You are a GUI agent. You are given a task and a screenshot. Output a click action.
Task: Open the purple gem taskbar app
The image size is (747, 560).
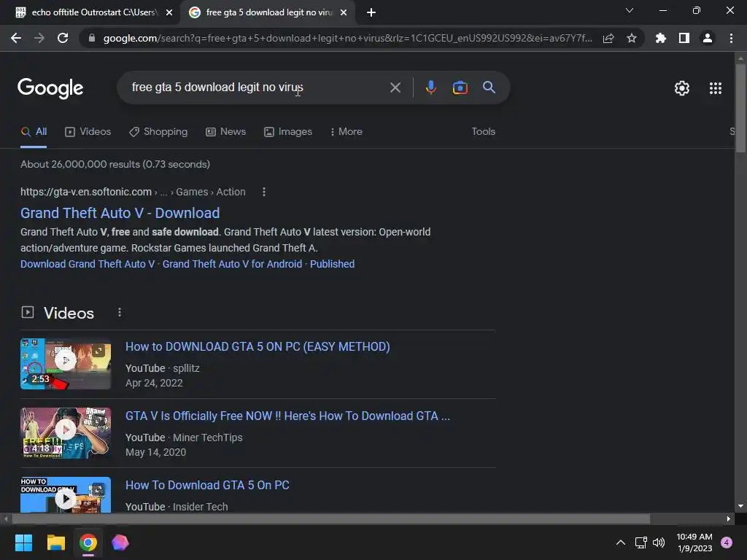(x=120, y=542)
